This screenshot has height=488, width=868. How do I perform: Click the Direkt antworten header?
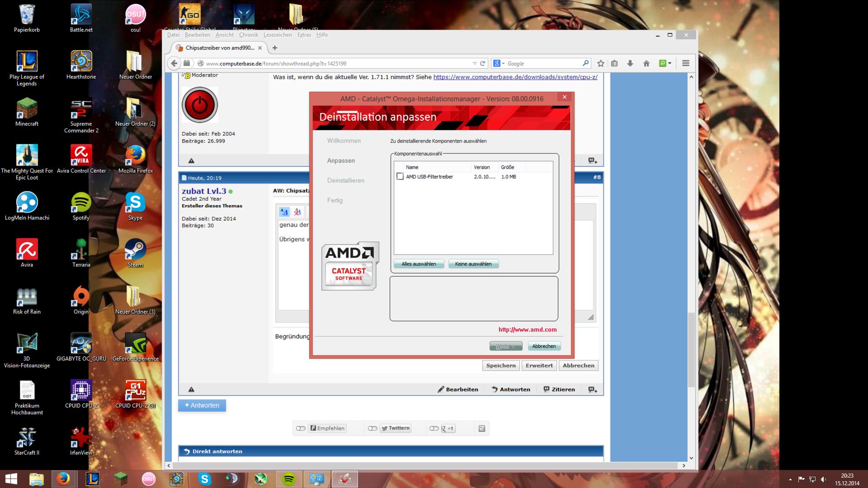(x=391, y=451)
